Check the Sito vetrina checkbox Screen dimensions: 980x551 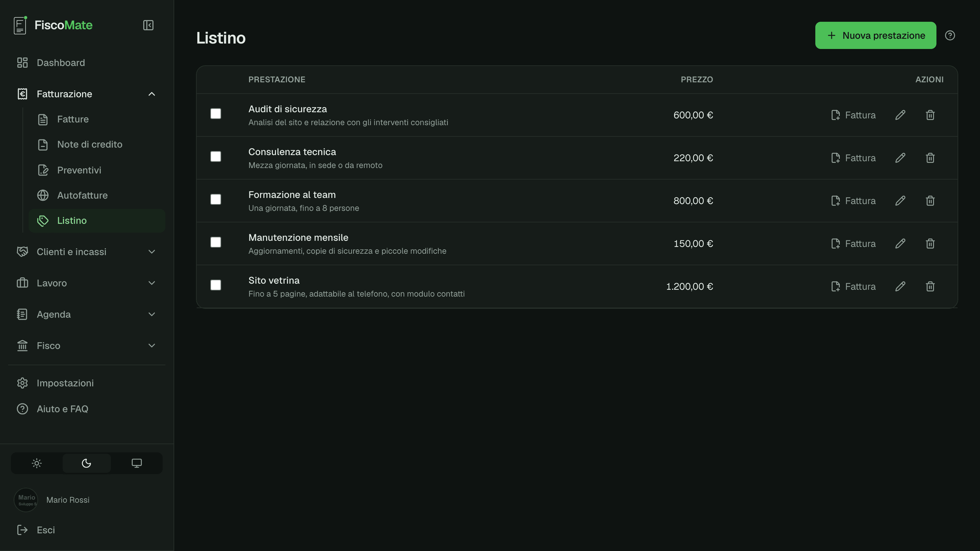point(216,285)
